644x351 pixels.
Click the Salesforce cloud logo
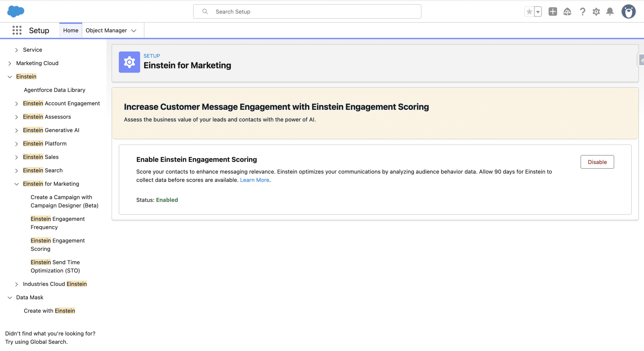click(16, 11)
